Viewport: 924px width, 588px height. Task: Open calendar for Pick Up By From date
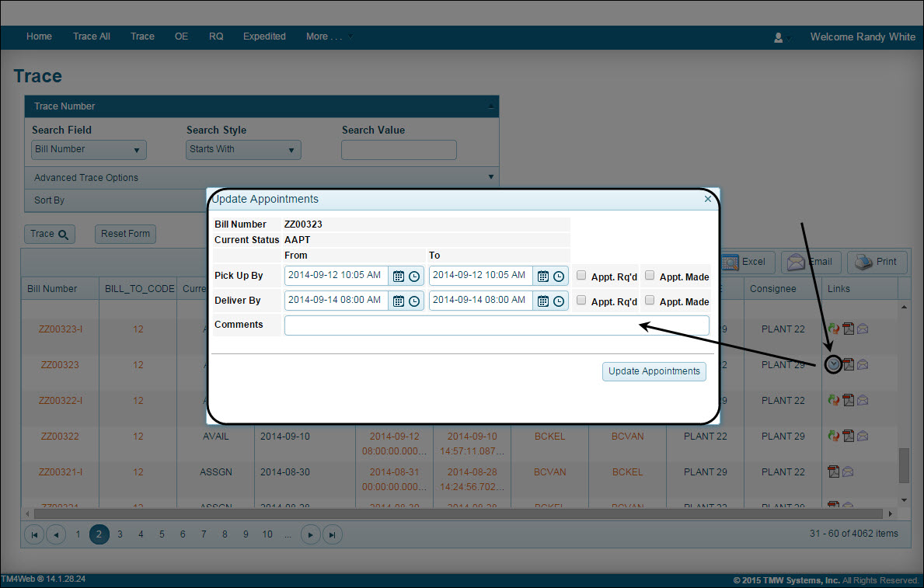(399, 277)
